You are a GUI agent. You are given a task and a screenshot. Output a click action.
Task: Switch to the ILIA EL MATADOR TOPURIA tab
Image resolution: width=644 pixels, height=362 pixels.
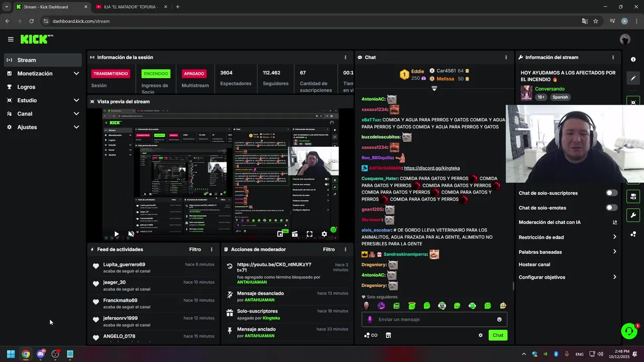click(x=130, y=7)
